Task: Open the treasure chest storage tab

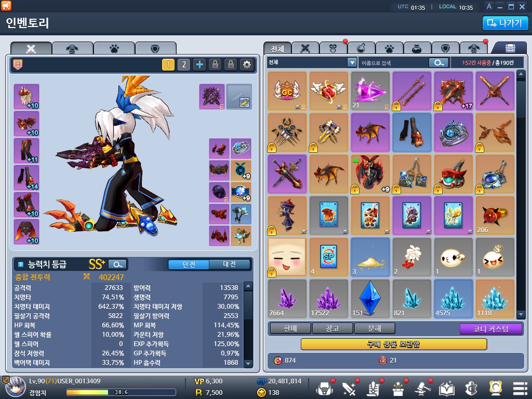Action: (x=510, y=48)
